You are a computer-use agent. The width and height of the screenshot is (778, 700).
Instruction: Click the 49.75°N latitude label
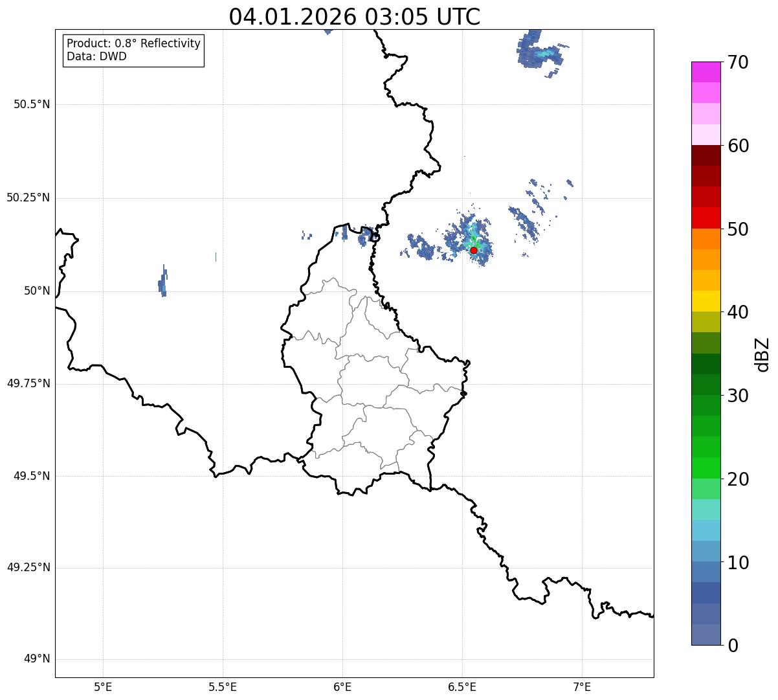click(x=28, y=383)
